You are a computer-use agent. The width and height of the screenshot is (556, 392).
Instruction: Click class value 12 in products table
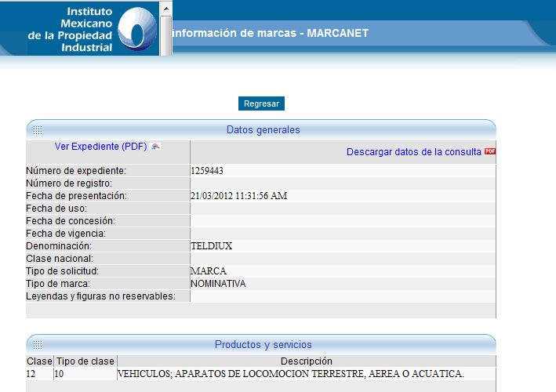click(x=31, y=374)
